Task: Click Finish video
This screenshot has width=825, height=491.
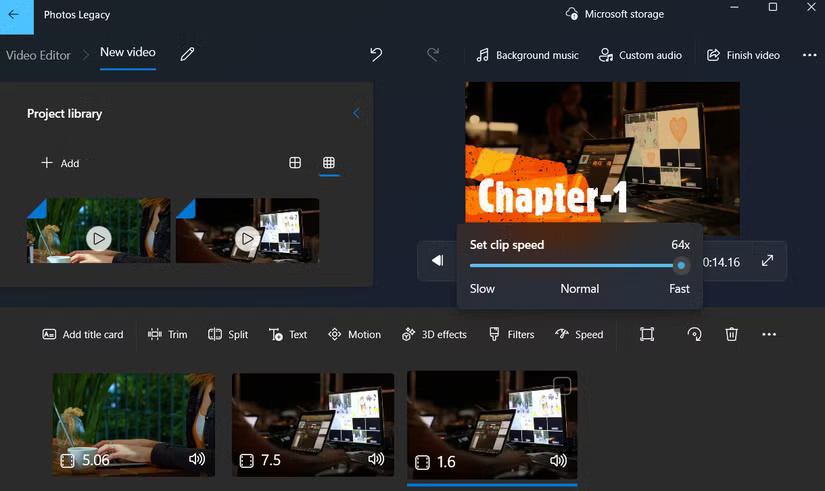Action: tap(743, 55)
